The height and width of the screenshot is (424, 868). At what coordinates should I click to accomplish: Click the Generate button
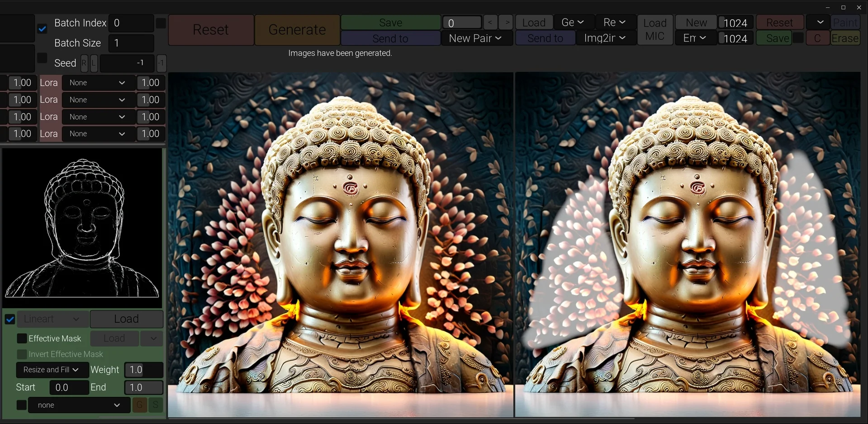pyautogui.click(x=297, y=30)
